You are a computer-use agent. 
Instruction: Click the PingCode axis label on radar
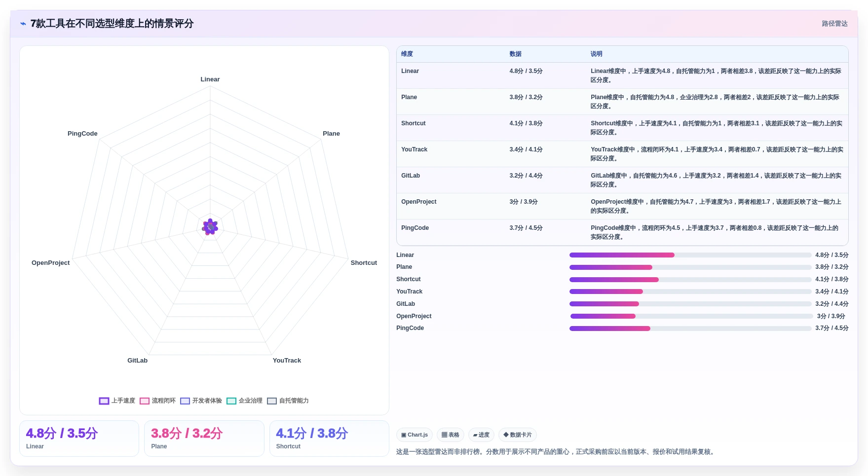click(82, 134)
